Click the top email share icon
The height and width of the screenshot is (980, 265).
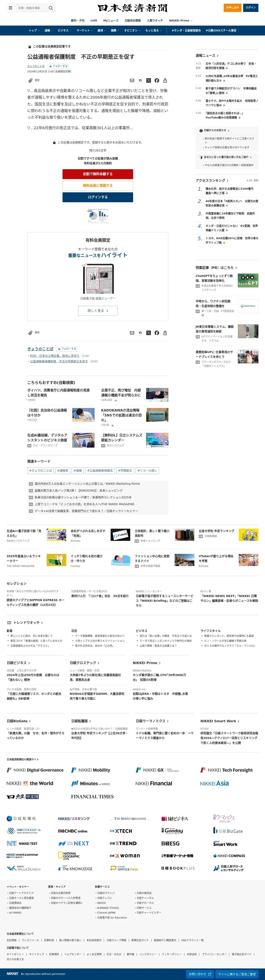coord(132,81)
